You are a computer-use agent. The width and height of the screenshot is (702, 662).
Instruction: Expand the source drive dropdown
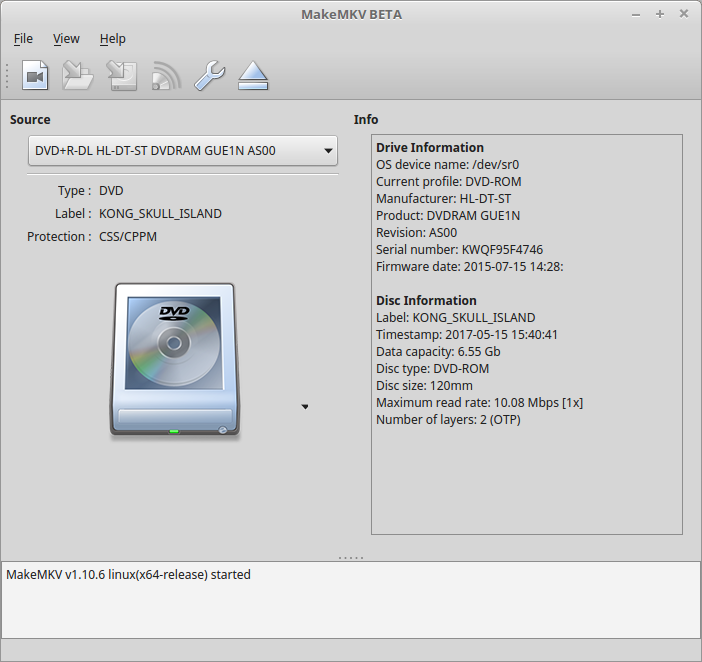183,151
